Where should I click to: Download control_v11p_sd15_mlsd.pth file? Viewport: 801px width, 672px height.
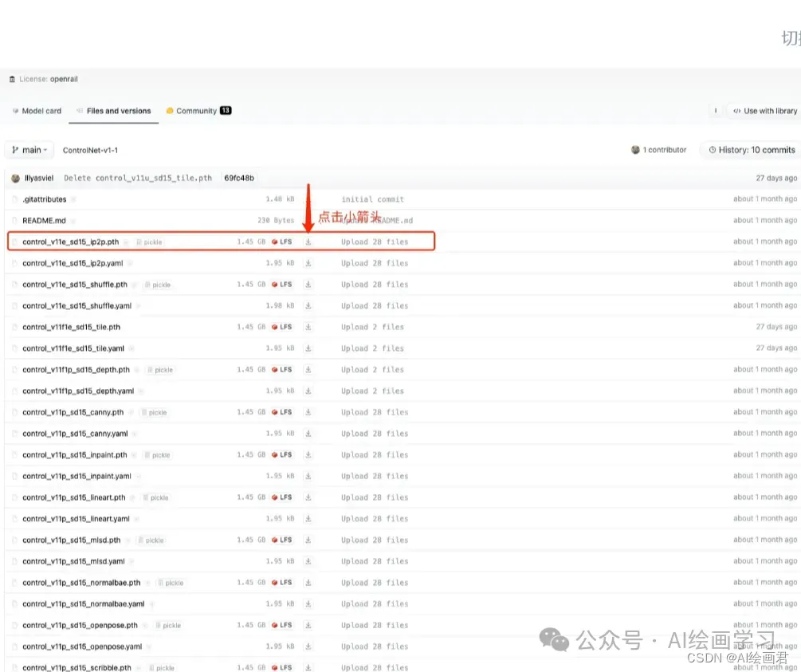pyautogui.click(x=308, y=540)
